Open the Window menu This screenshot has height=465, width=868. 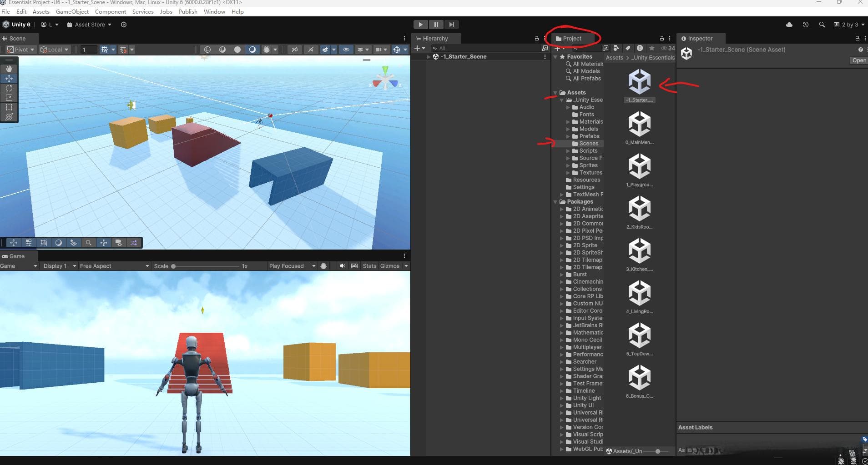coord(214,11)
